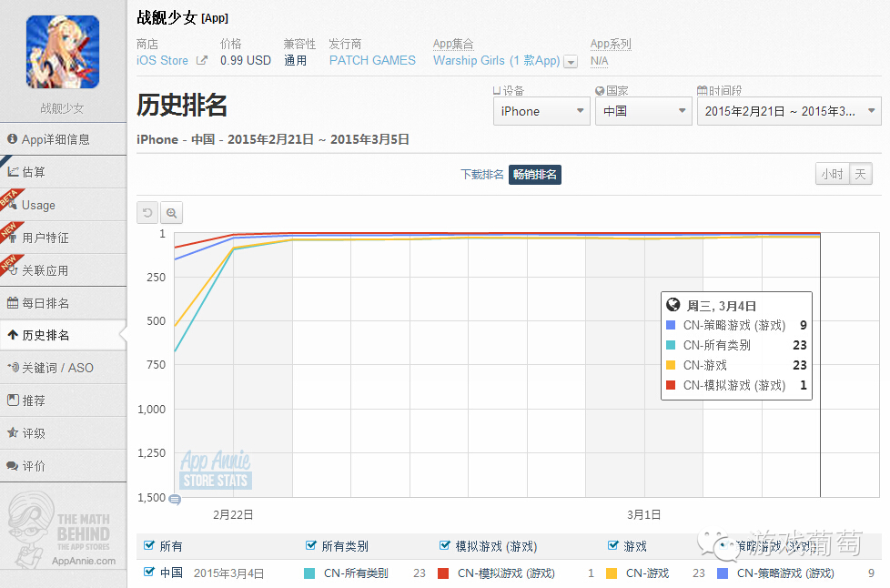Screen dimensions: 890x588
Task: Click the 周三, 3月4日 tooltip header
Action: pyautogui.click(x=722, y=307)
